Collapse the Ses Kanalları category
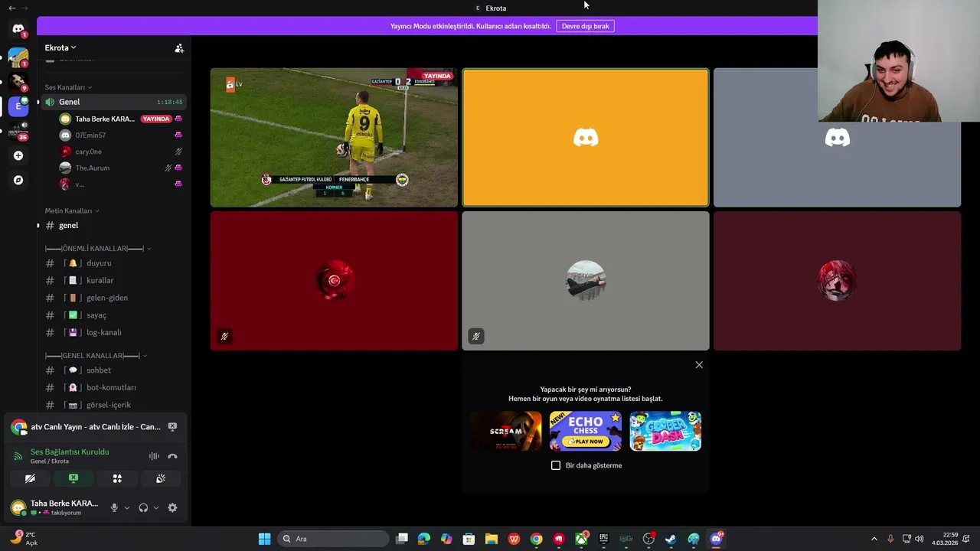Viewport: 980px width, 551px height. point(68,87)
